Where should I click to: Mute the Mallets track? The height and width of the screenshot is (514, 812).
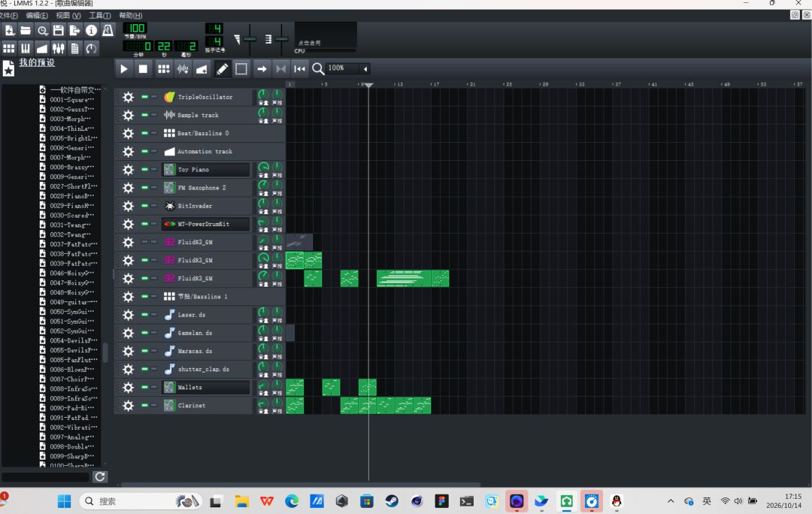coord(145,387)
